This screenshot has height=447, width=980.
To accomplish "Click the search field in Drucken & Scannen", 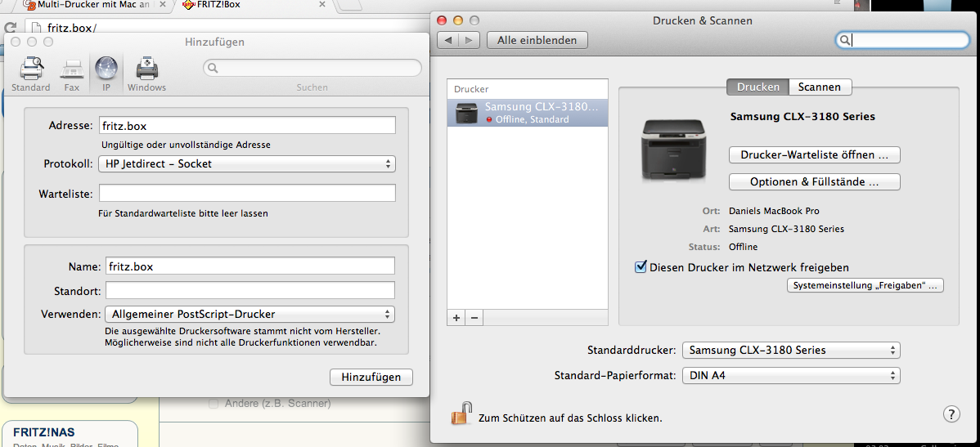I will pos(902,40).
